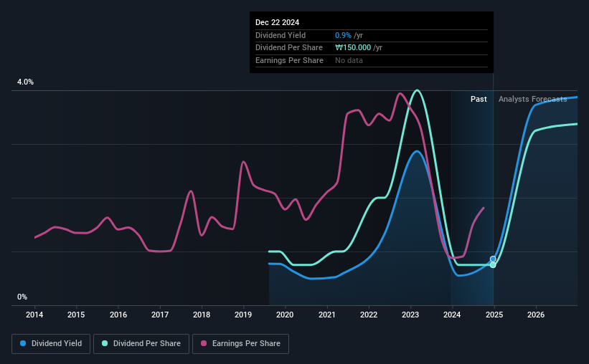Click the 2015 x-axis label
This screenshot has width=589, height=364.
pos(76,315)
